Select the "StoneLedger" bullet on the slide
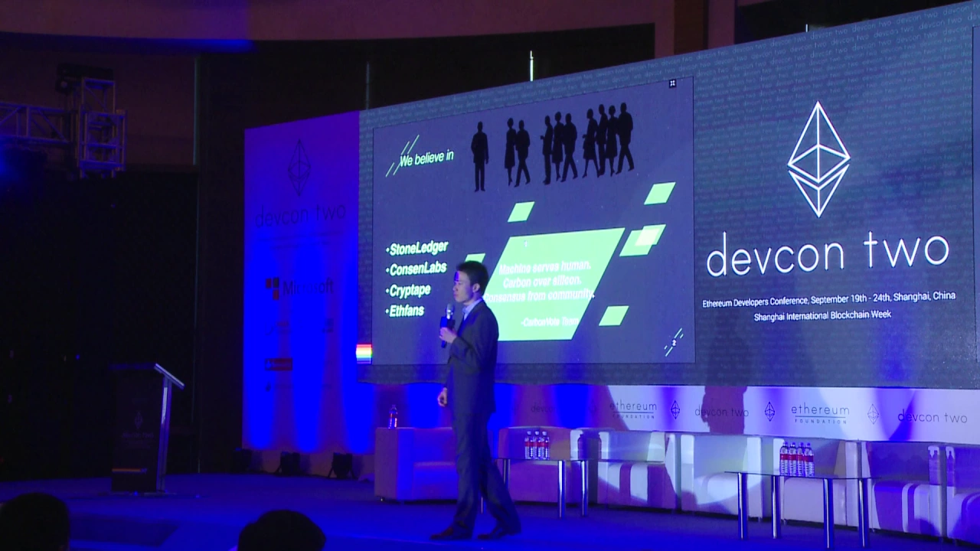Viewport: 980px width, 551px height. coord(418,249)
